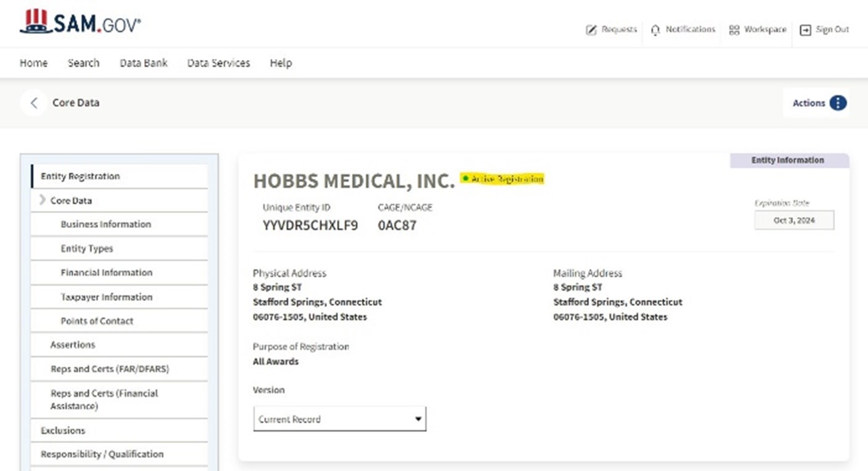Click Unique Entity ID value YYVDR5CHXLF9
This screenshot has width=868, height=471.
tap(310, 225)
